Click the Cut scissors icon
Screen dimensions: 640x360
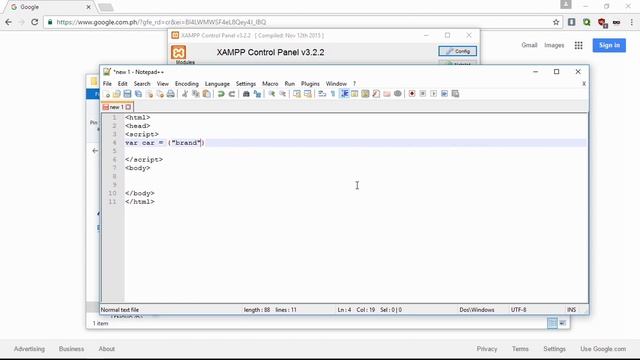(x=185, y=94)
